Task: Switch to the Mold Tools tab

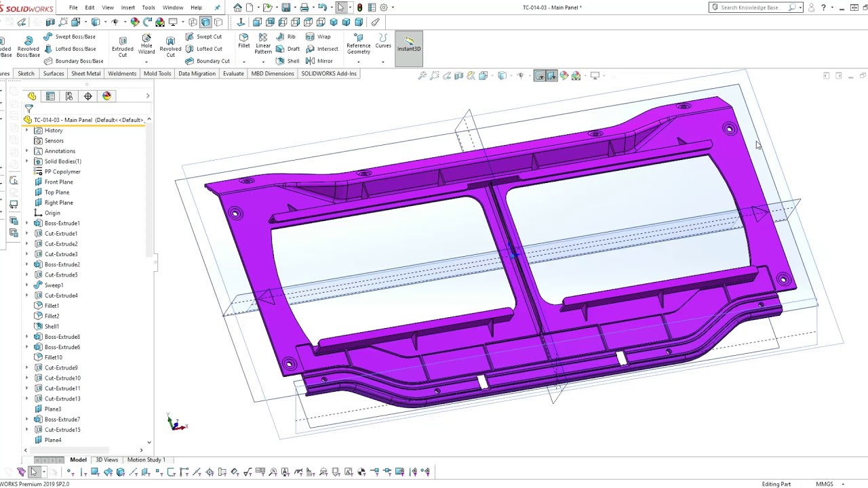Action: [157, 73]
